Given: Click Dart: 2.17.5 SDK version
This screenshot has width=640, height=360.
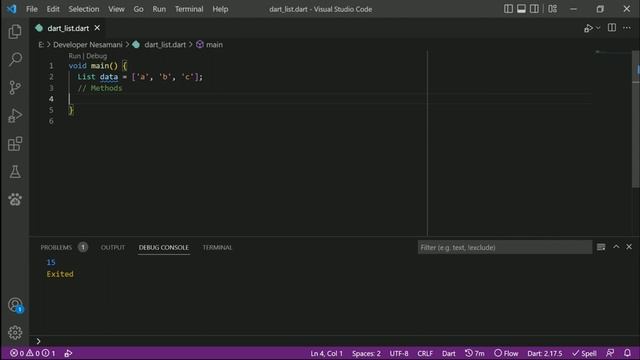Looking at the screenshot, I should (x=544, y=353).
